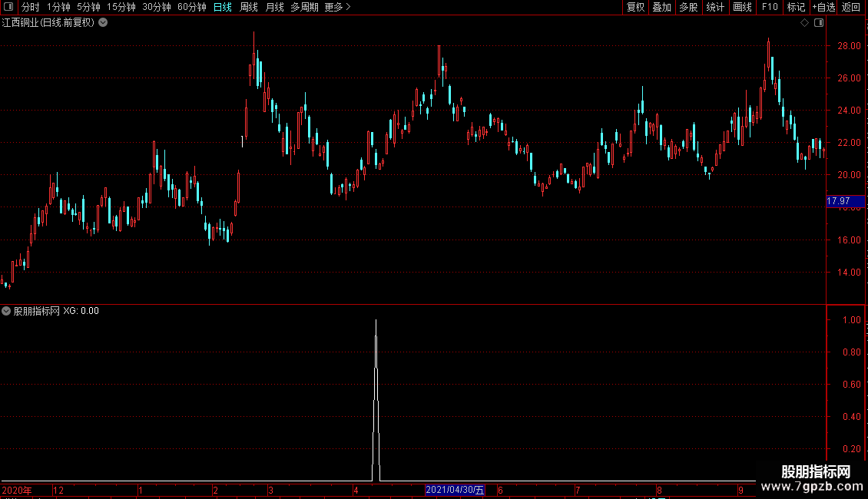Expand the 股朋指标网 indicator dropdown
The width and height of the screenshot is (868, 499).
click(x=6, y=311)
